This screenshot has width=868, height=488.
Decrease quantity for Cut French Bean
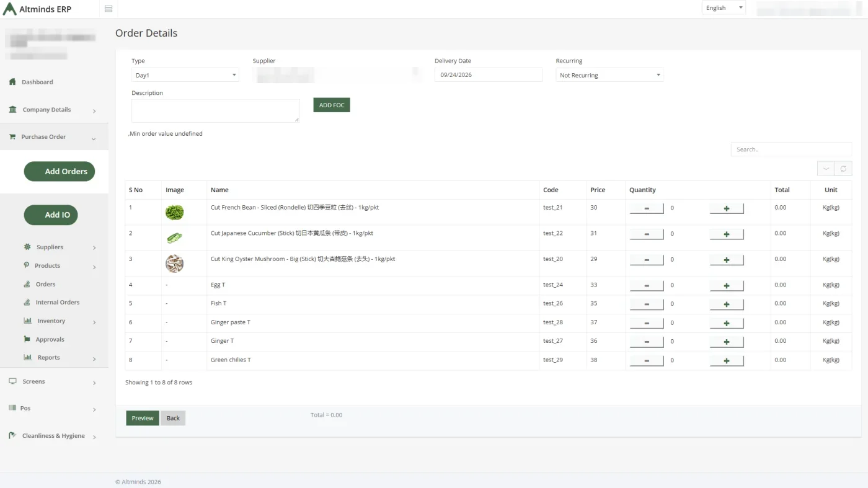coord(647,208)
